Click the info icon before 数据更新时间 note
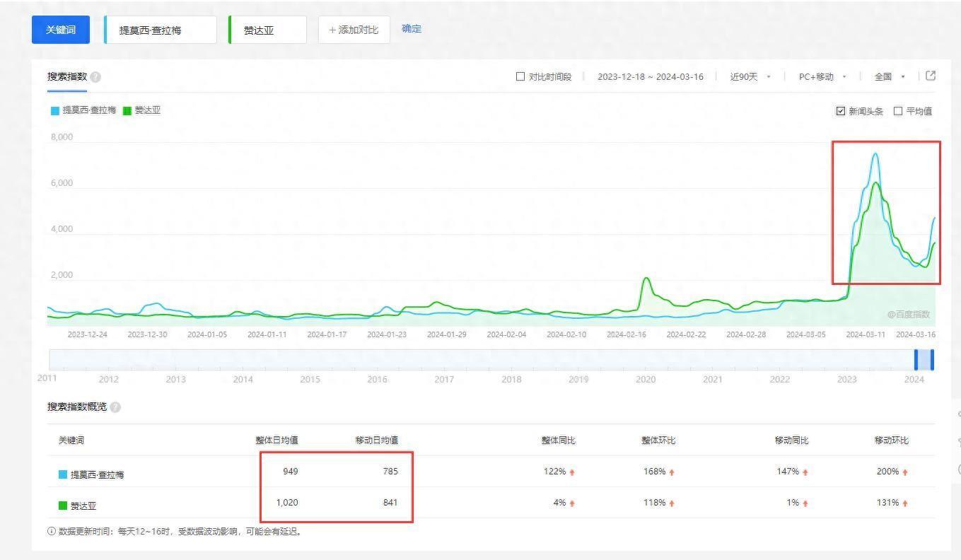Screen dimensions: 961x560 pos(52,532)
